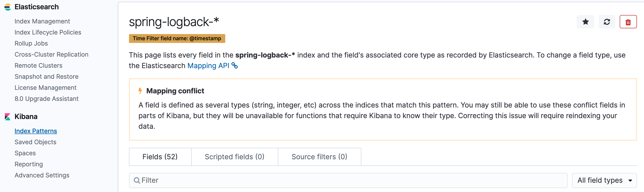Click into the Filter search field
Screen dimensions: 644x192
click(x=350, y=180)
